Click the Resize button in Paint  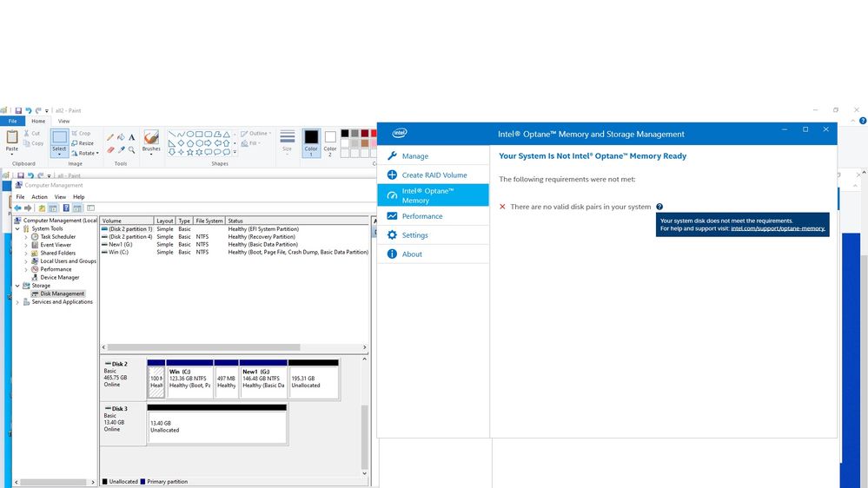coord(83,143)
